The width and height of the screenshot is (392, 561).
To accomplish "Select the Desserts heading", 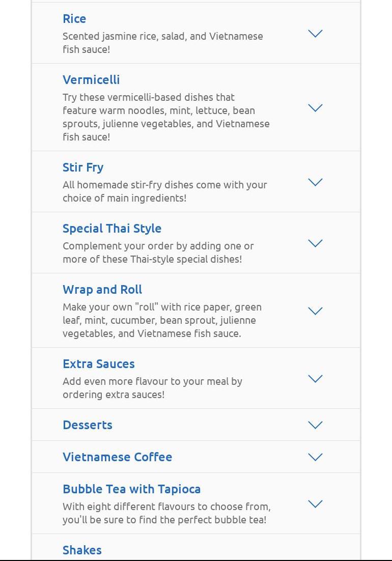I will 88,425.
